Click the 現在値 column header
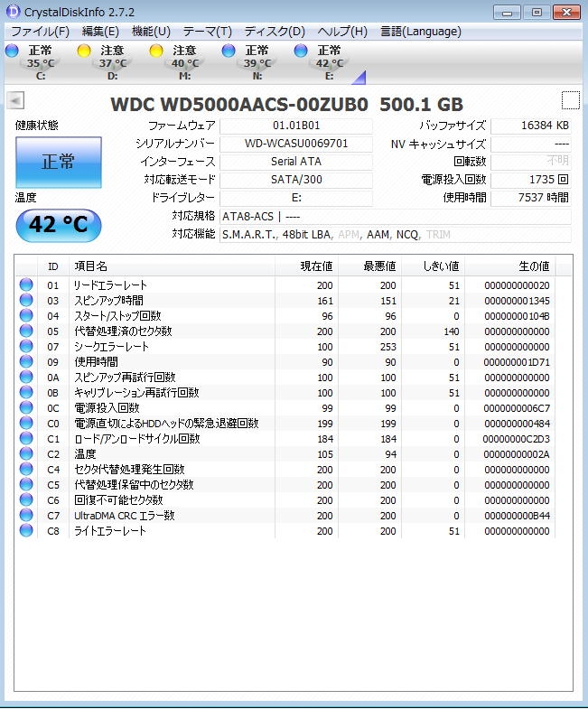This screenshot has height=709, width=588. (x=306, y=266)
